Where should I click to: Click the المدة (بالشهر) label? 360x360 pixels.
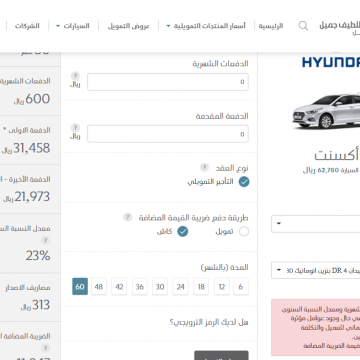click(224, 267)
